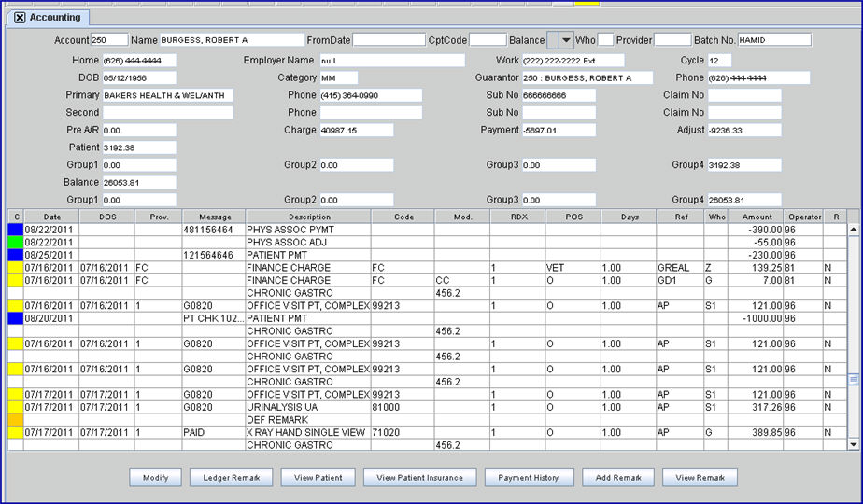This screenshot has height=504, width=863.
Task: Click the Primary insurance field
Action: [x=168, y=95]
